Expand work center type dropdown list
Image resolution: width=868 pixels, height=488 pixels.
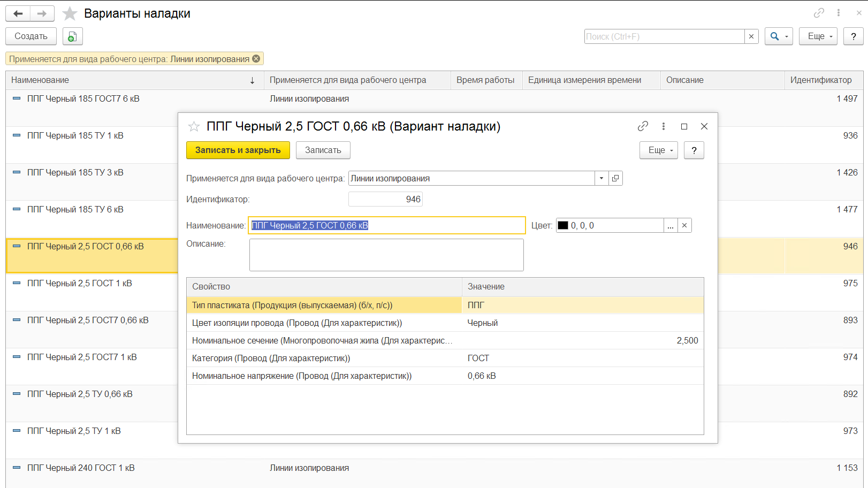click(x=601, y=178)
